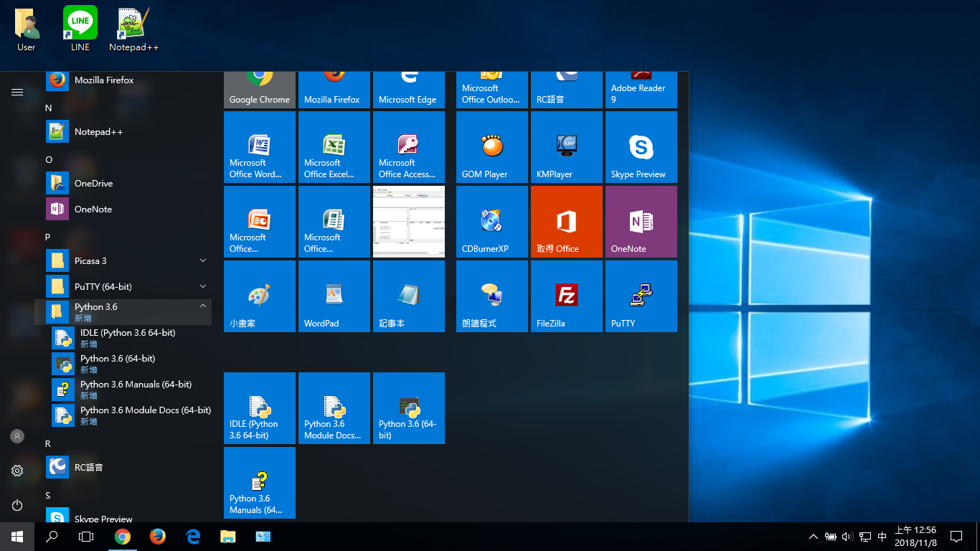Open the RC語音 tile
The image size is (980, 551).
pyautogui.click(x=567, y=90)
